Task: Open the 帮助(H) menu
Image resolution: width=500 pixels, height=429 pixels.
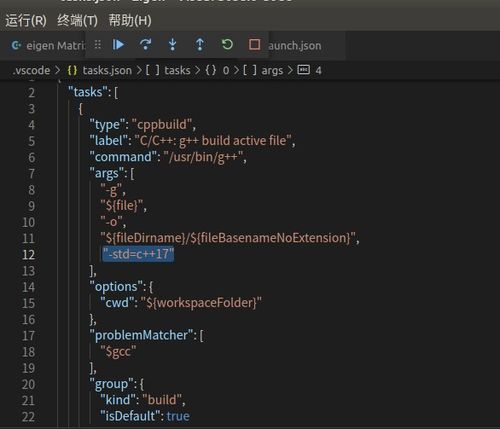Action: pyautogui.click(x=130, y=21)
